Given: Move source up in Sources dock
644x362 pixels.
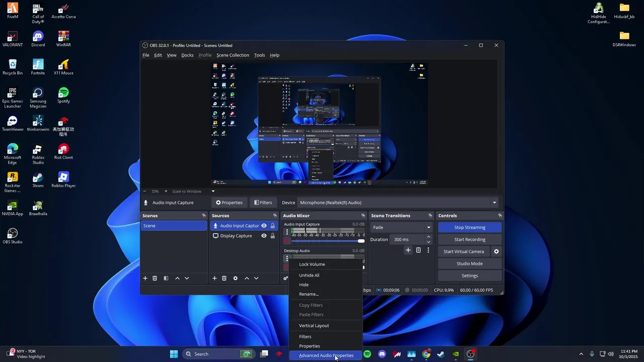Looking at the screenshot, I should click(247, 278).
